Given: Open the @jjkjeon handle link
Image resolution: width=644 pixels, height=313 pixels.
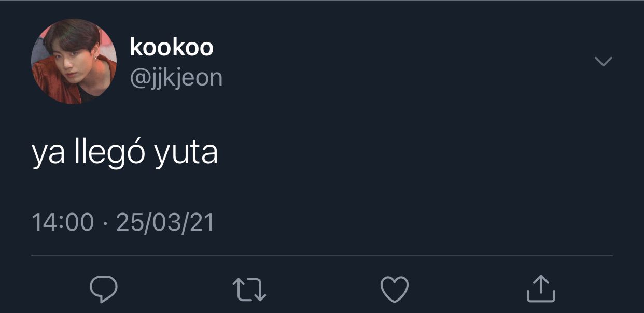Looking at the screenshot, I should pyautogui.click(x=176, y=78).
